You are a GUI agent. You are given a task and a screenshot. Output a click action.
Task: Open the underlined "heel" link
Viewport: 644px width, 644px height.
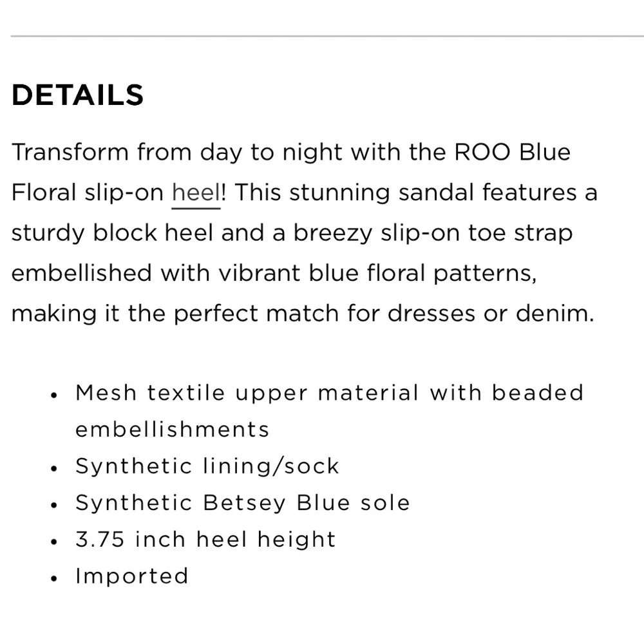click(x=196, y=193)
